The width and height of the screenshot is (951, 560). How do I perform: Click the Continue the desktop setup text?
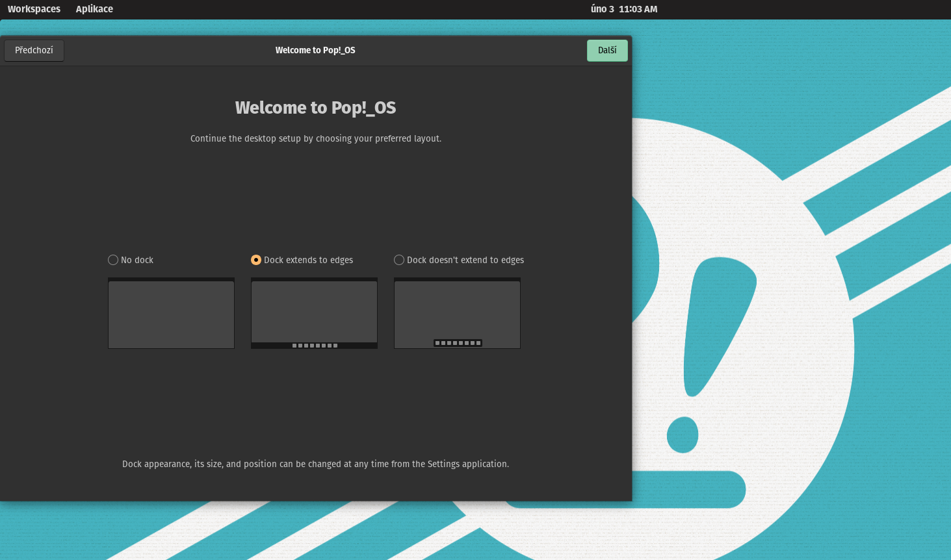(x=316, y=138)
